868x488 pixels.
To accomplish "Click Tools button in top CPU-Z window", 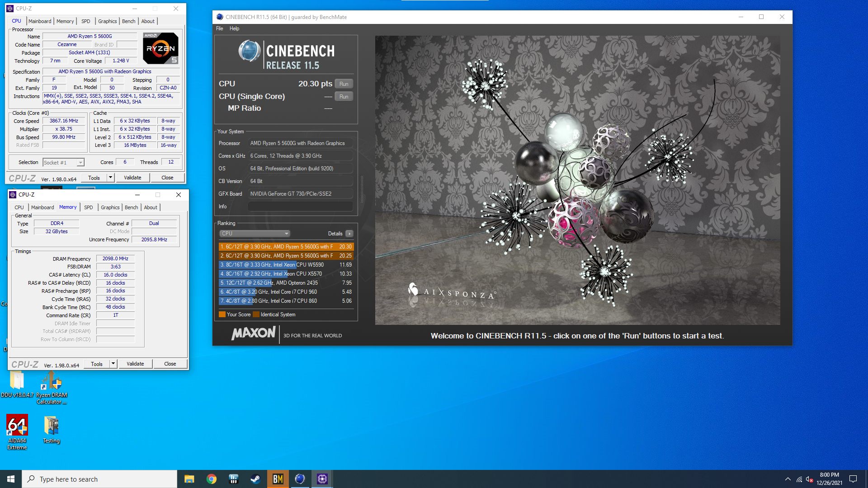I will (94, 178).
